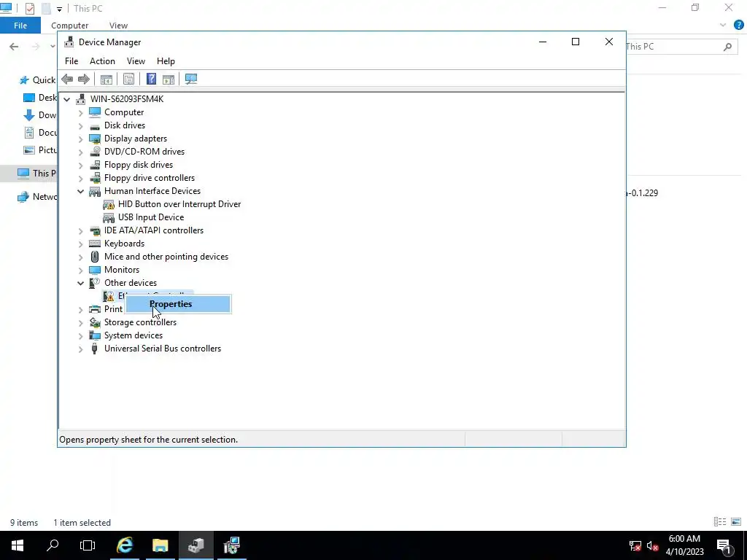Screen dimensions: 747x560
Task: Expand the Disk drives category
Action: point(80,125)
